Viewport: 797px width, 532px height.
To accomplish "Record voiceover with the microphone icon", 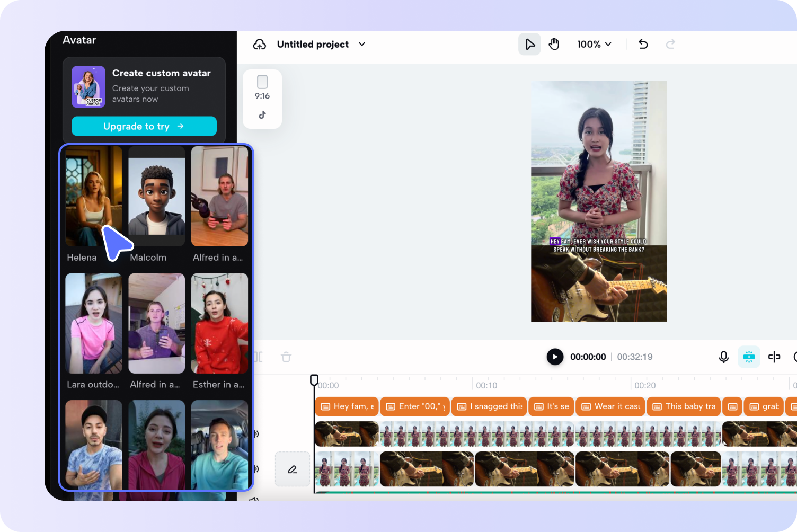I will [x=723, y=357].
